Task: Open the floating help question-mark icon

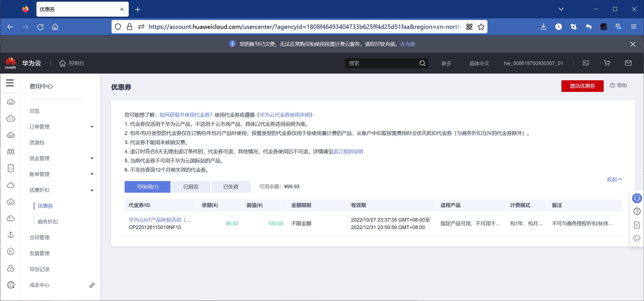Action: 637,211
